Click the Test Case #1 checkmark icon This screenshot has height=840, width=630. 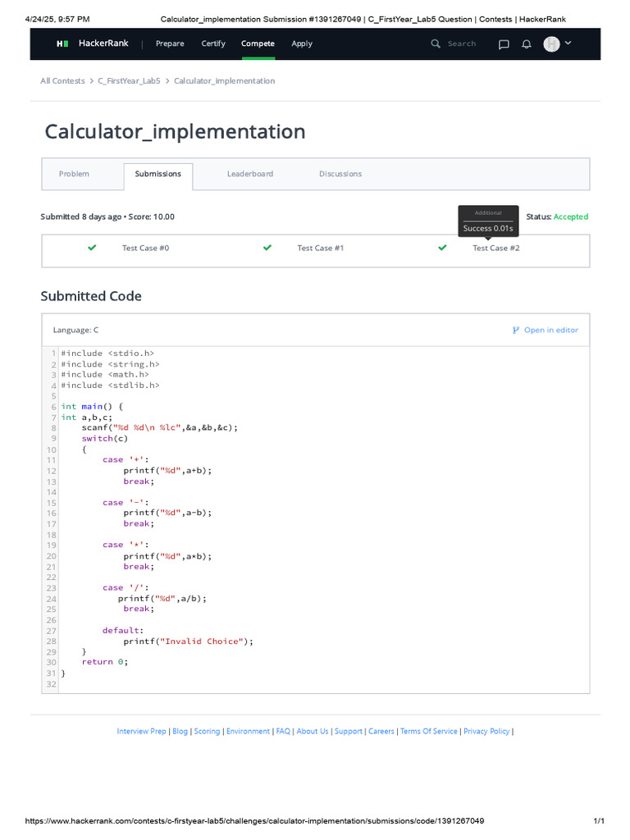(267, 247)
